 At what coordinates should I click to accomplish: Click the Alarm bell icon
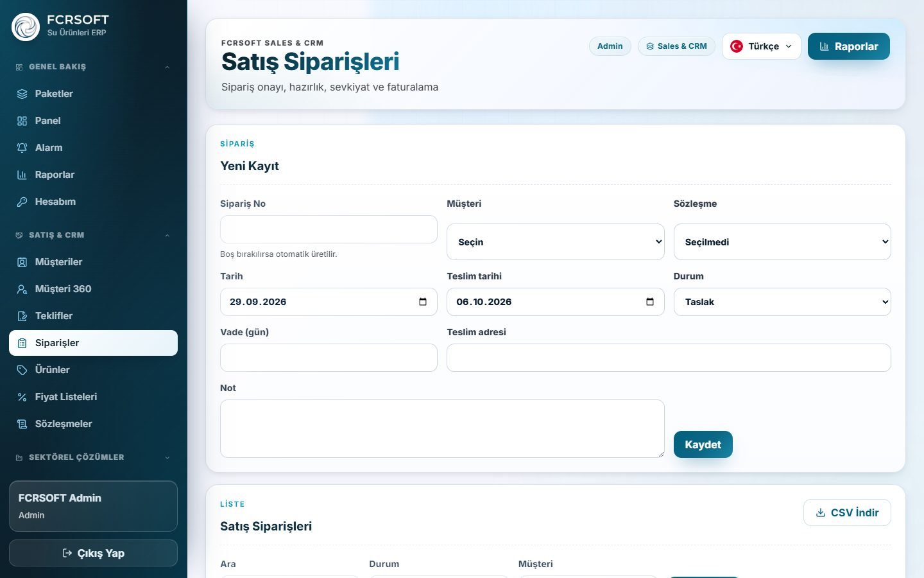(22, 148)
